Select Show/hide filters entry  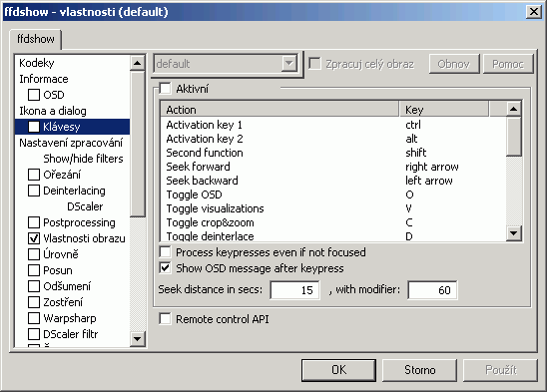(x=83, y=159)
